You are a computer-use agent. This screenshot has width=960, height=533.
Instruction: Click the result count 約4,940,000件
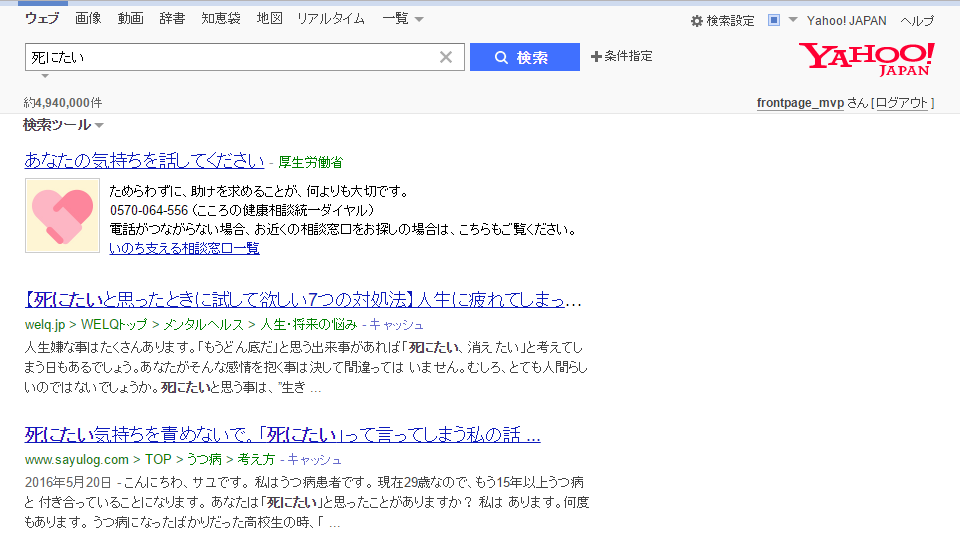63,103
